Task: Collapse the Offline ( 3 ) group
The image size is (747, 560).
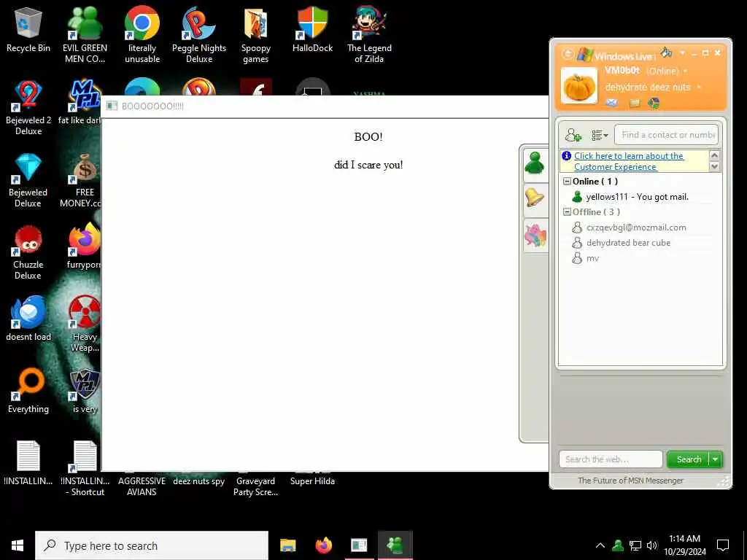Action: (567, 212)
